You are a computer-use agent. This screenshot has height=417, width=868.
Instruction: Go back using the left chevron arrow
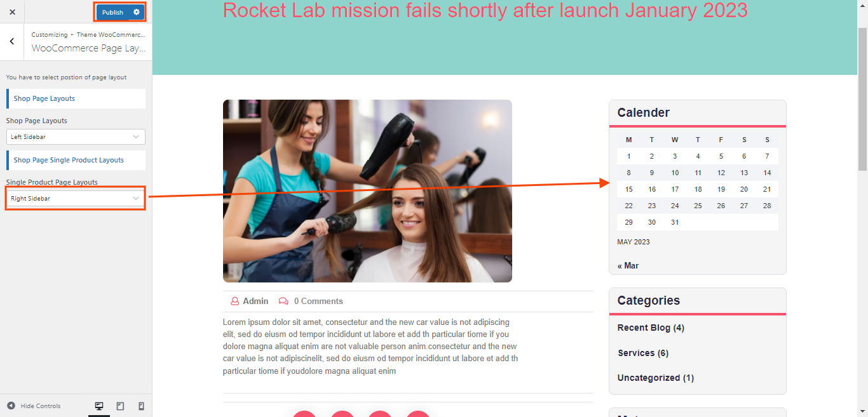click(x=12, y=41)
